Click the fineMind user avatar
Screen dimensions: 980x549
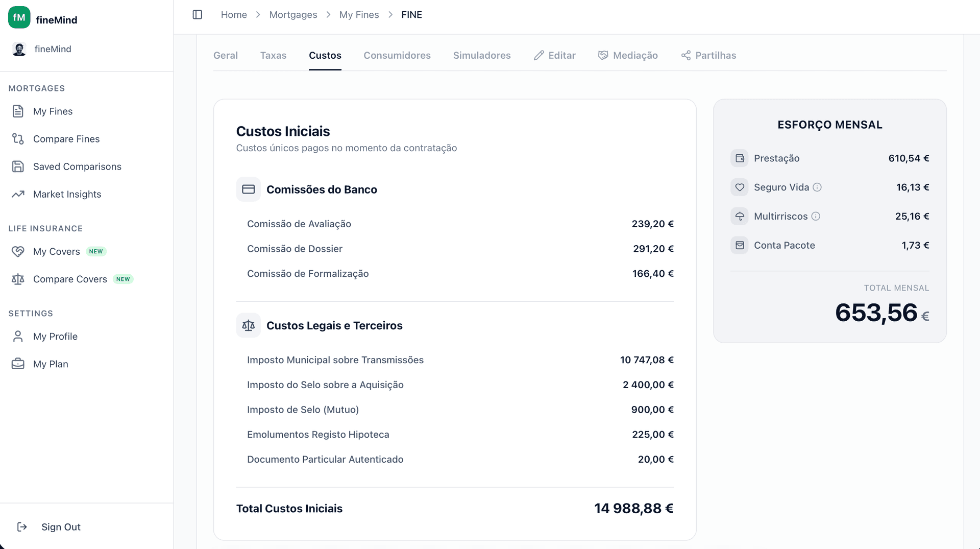(19, 50)
